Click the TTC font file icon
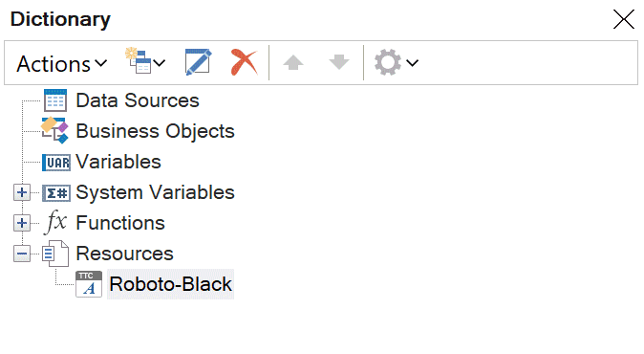This screenshot has width=644, height=354. click(89, 284)
